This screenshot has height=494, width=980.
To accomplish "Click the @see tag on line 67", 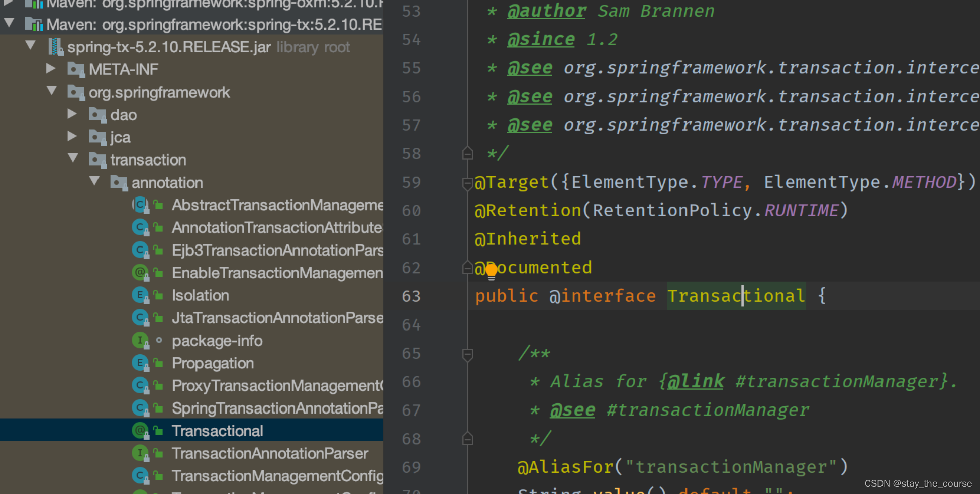I will pos(572,410).
